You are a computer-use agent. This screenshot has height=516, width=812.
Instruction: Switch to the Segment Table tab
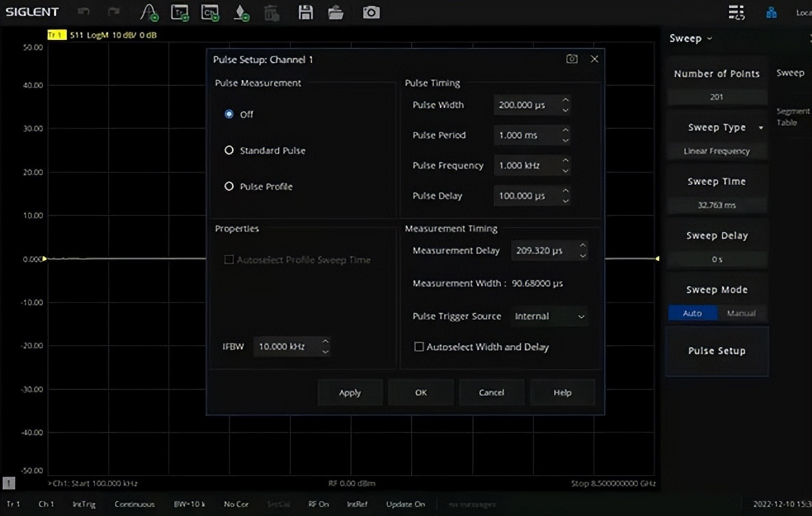792,117
